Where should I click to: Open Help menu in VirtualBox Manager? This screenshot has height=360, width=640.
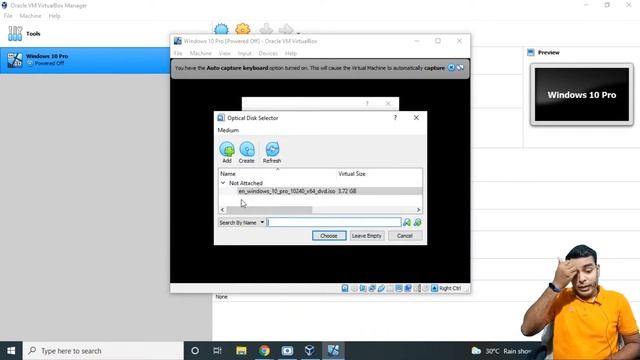point(54,16)
